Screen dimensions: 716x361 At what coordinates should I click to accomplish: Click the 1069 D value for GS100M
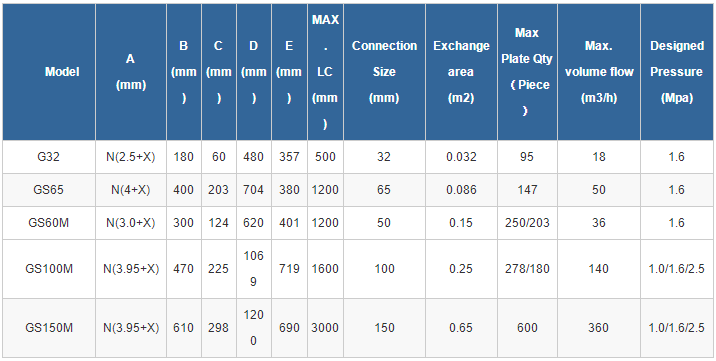coord(254,268)
